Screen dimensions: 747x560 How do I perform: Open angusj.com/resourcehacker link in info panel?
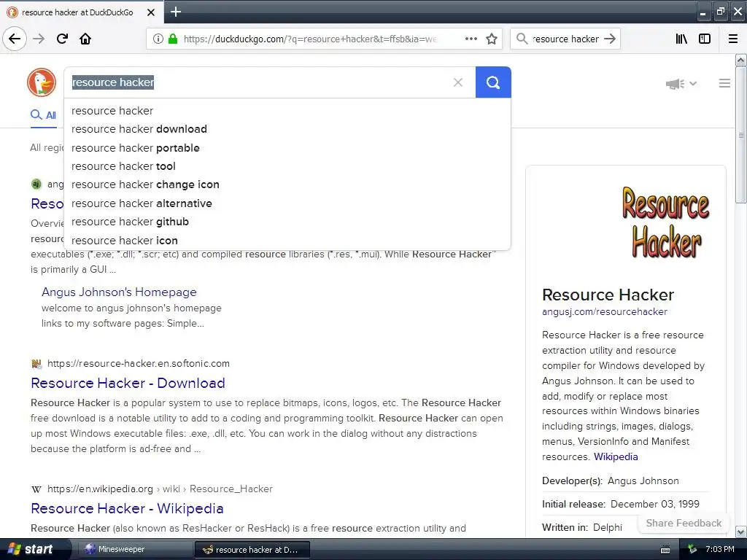[605, 312]
